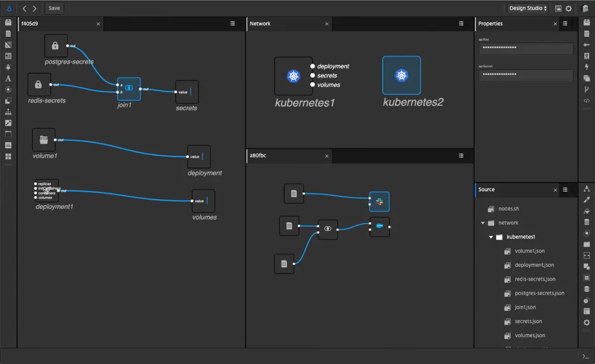Open deployment.json in Source tree
The height and width of the screenshot is (364, 595).
coord(534,265)
